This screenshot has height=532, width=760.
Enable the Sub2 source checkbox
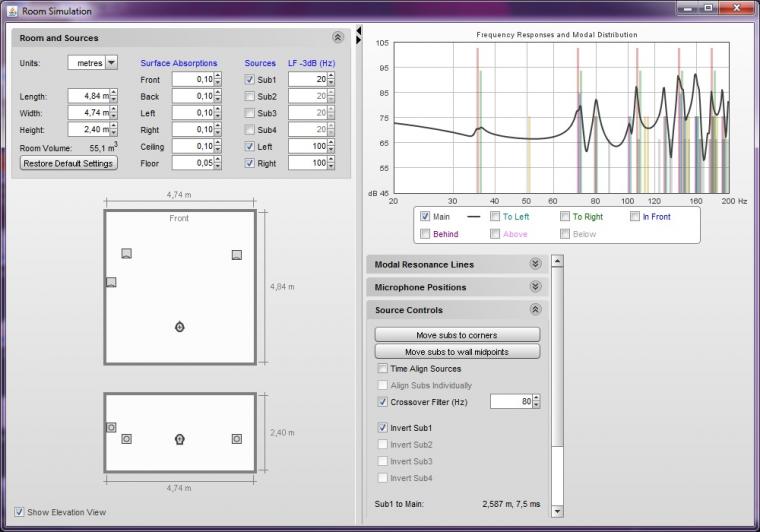(x=250, y=96)
